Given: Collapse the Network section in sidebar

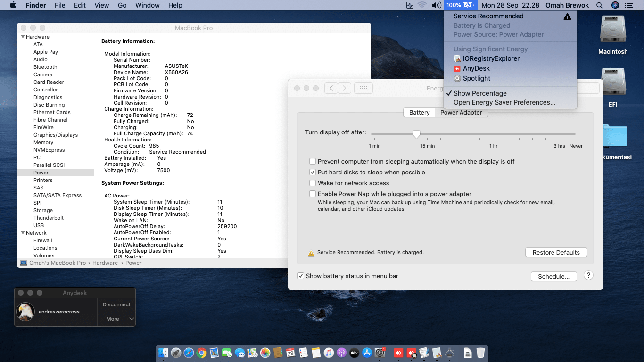Looking at the screenshot, I should tap(23, 233).
